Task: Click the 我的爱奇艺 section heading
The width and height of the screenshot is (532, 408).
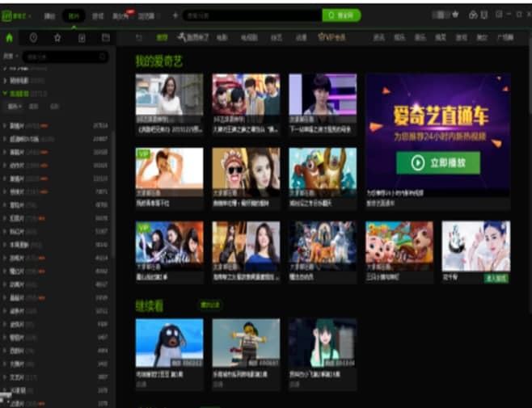Action: 159,61
